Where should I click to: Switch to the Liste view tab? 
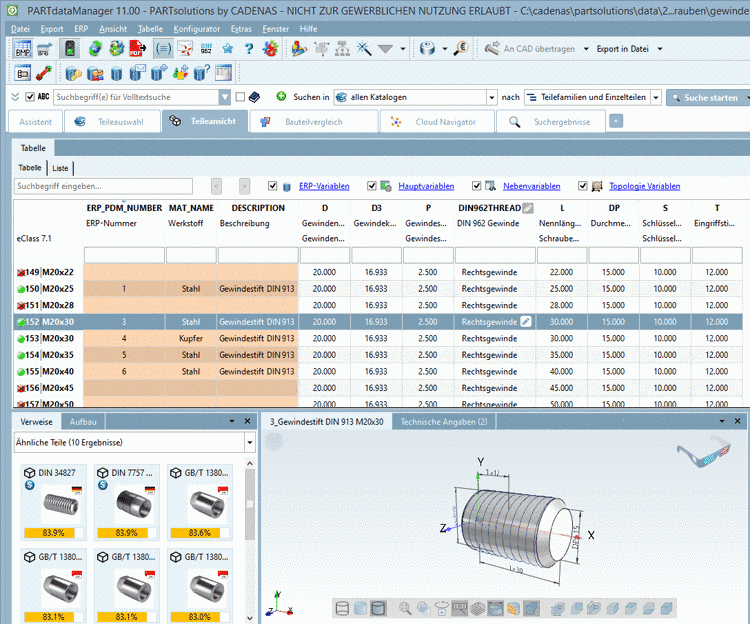60,168
